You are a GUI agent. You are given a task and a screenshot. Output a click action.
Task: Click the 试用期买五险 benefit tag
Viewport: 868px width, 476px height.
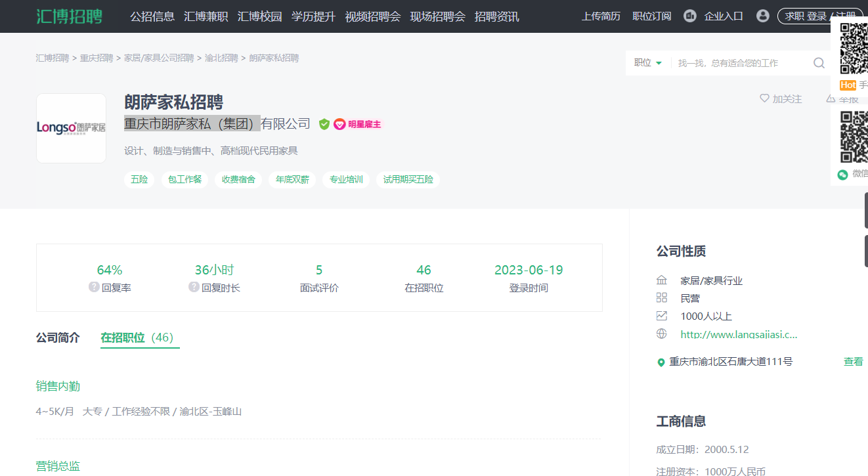(408, 179)
